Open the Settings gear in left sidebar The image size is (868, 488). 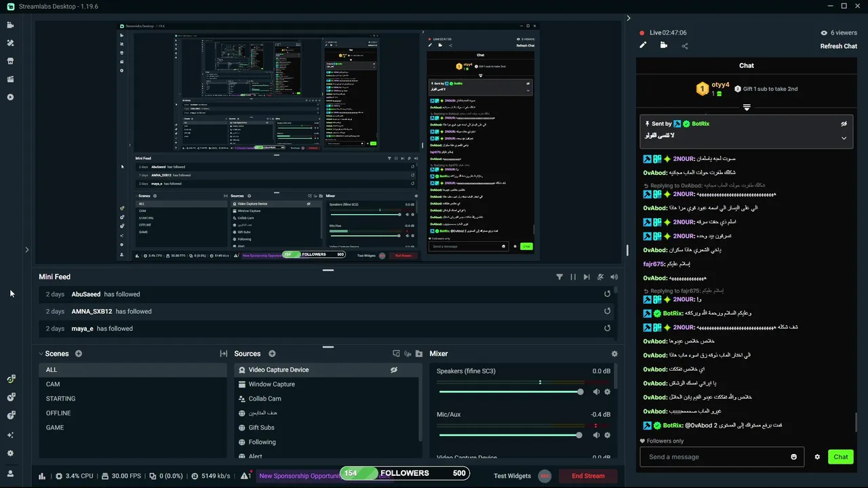pyautogui.click(x=10, y=453)
